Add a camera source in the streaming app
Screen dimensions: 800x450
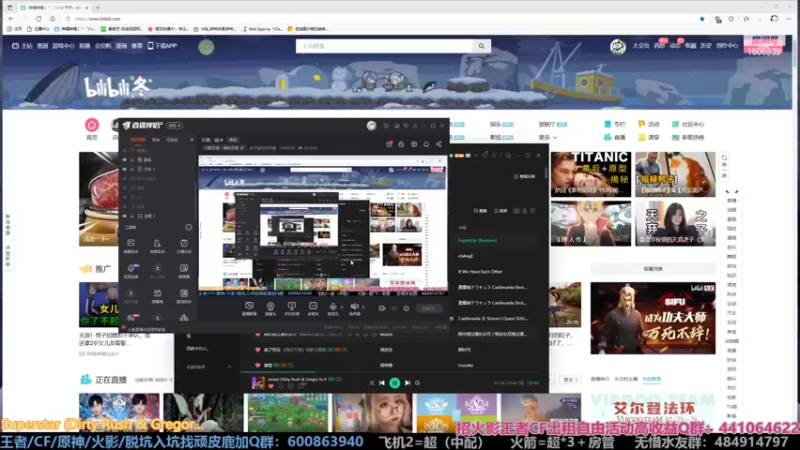coord(270,308)
